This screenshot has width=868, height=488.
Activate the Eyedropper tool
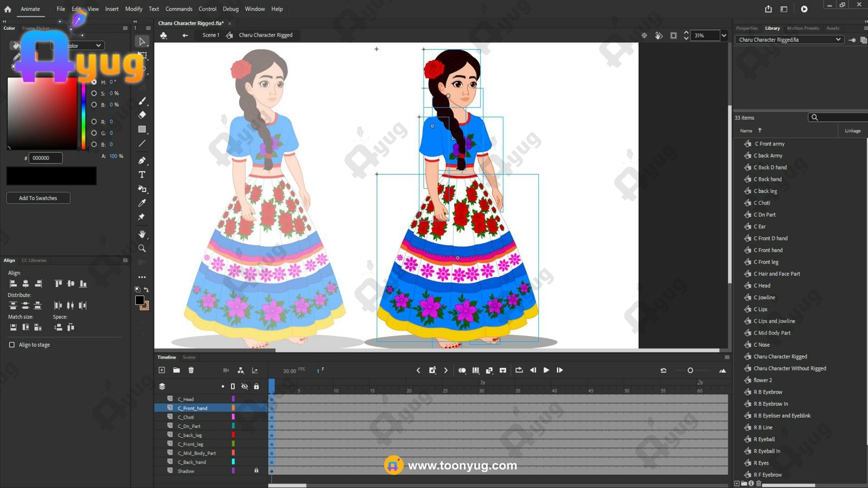pyautogui.click(x=142, y=203)
